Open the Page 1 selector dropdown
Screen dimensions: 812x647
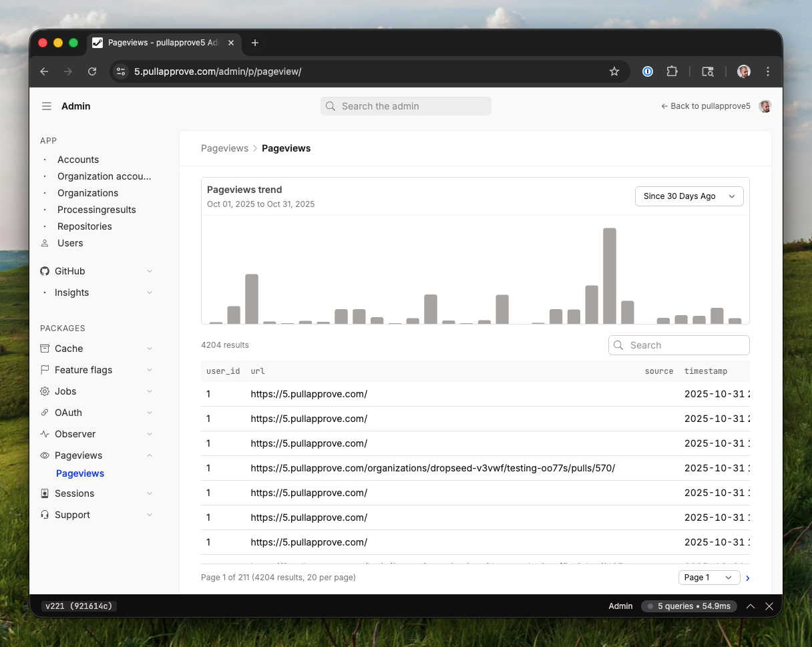point(708,578)
